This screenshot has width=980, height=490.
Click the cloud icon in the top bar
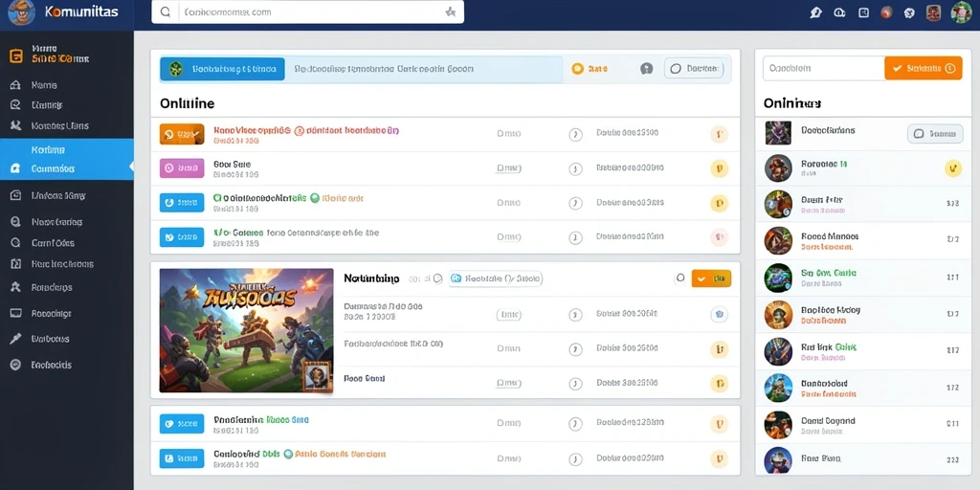[x=839, y=12]
